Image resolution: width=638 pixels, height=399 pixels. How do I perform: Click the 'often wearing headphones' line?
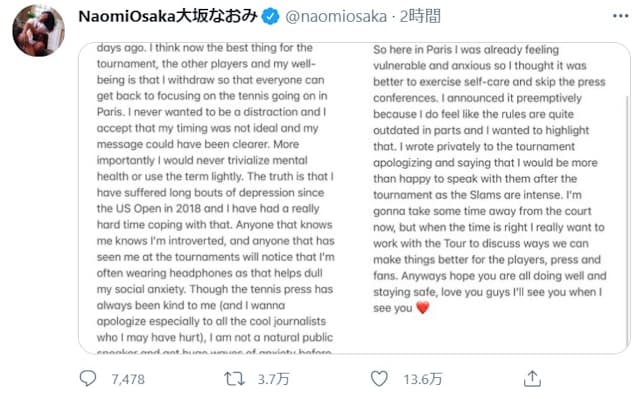click(210, 273)
